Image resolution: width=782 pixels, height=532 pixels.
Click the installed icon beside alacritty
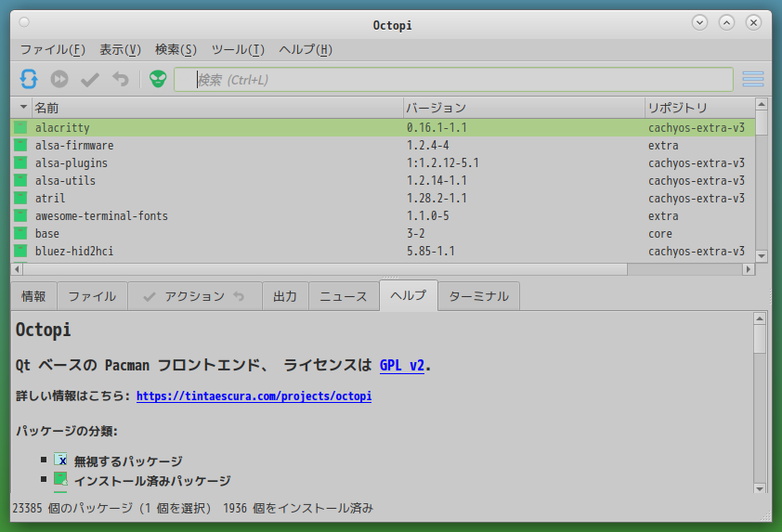point(20,127)
